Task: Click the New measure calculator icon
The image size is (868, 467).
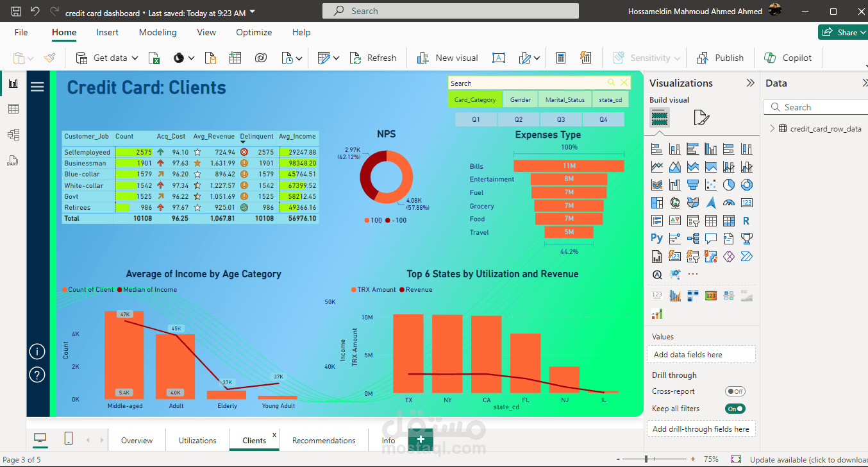Action: pyautogui.click(x=561, y=58)
